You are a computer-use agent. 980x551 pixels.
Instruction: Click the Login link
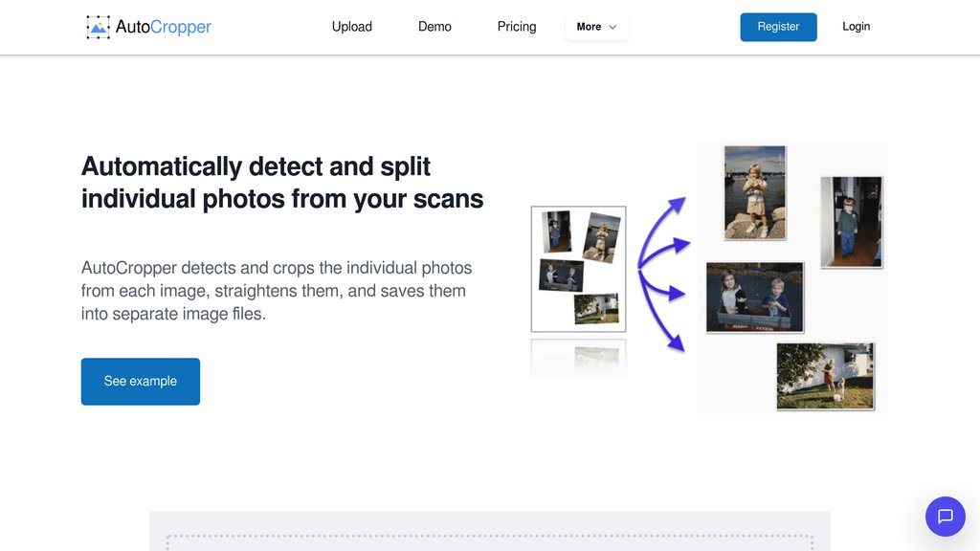tap(856, 27)
